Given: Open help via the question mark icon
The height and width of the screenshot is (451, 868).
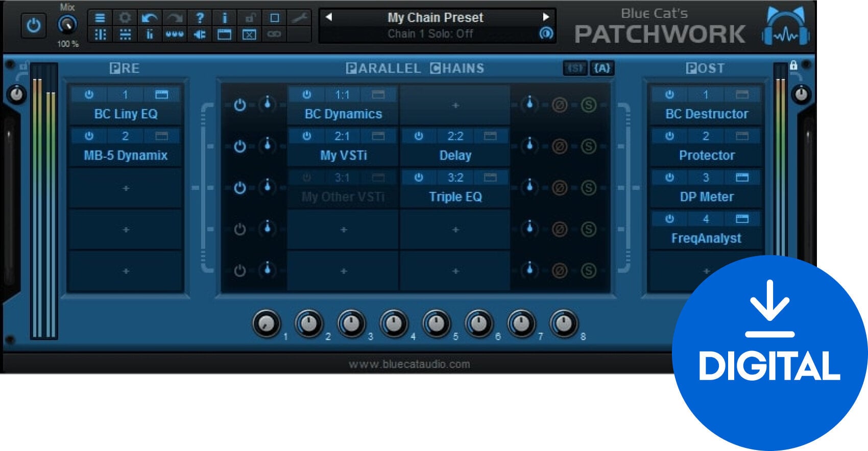Looking at the screenshot, I should click(x=200, y=18).
